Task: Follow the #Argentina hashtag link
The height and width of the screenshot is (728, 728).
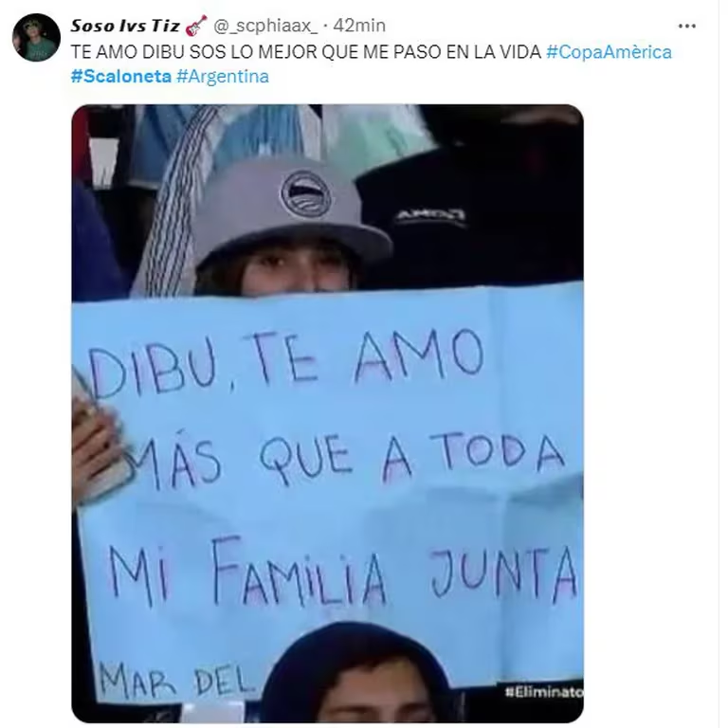Action: (x=223, y=76)
